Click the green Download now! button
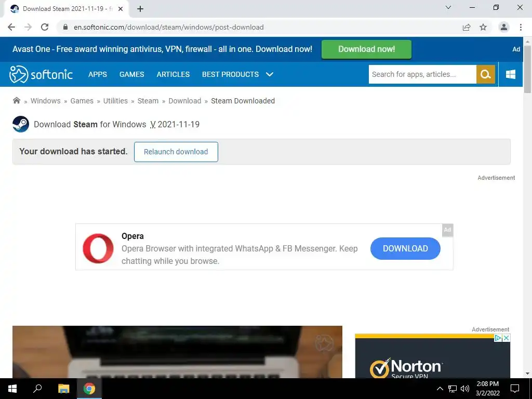 (x=366, y=49)
